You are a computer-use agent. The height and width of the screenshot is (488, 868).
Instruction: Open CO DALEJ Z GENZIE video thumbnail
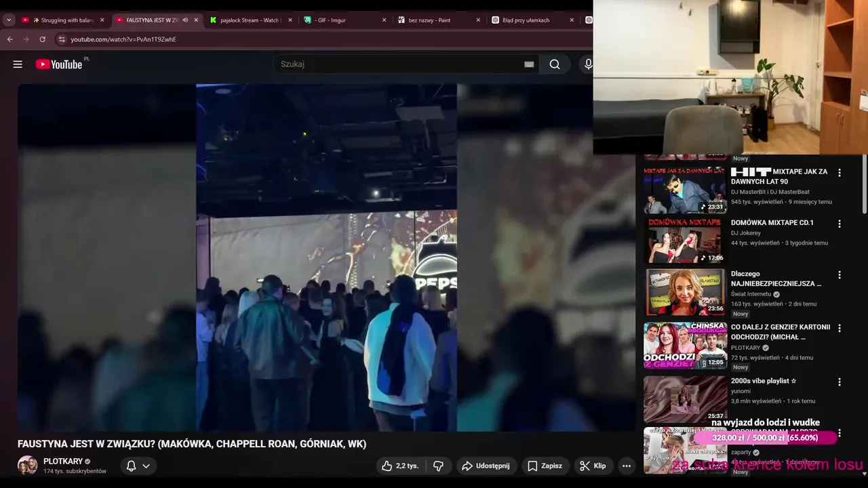pyautogui.click(x=685, y=346)
